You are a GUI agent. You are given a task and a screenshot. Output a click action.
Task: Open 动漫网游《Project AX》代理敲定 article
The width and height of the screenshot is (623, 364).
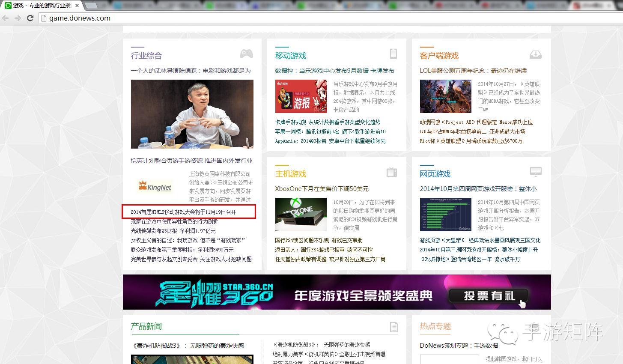(477, 122)
